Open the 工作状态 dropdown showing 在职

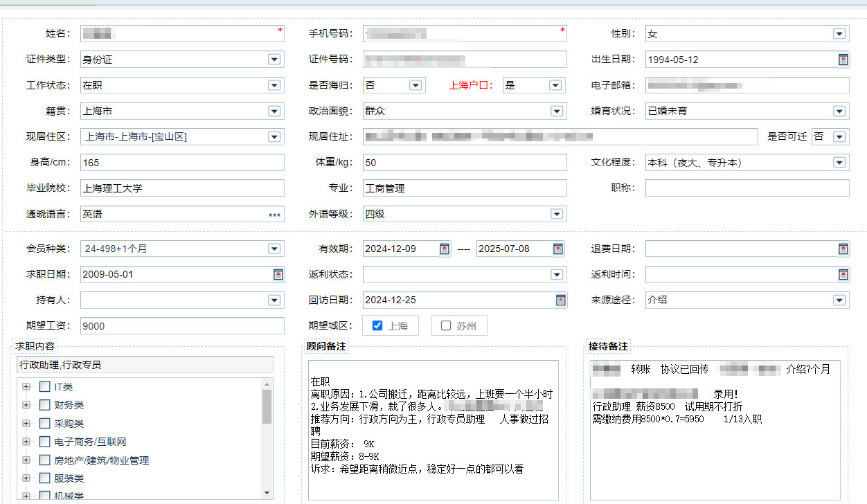(274, 85)
